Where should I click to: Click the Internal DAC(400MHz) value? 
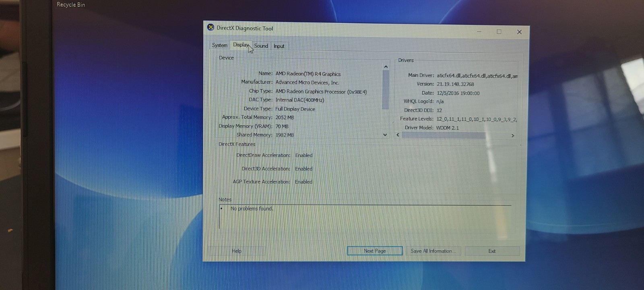tap(299, 100)
